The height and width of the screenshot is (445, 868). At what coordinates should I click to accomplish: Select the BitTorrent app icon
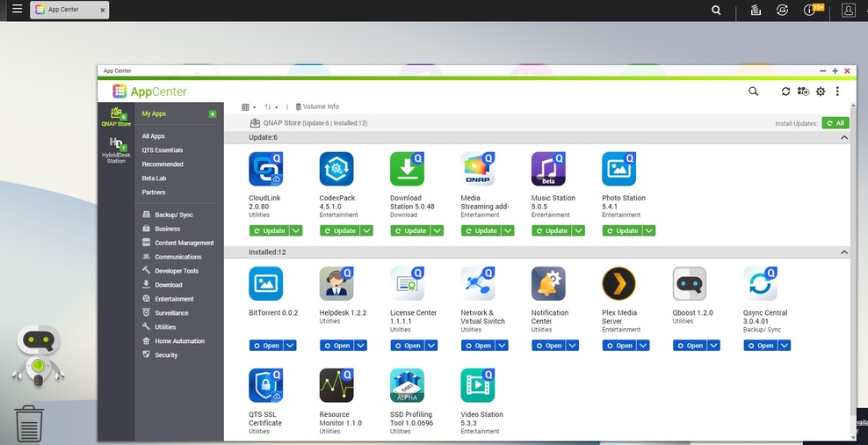(x=265, y=284)
